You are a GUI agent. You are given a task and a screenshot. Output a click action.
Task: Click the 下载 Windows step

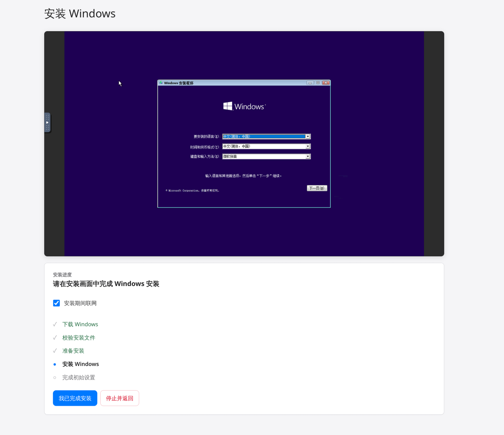(80, 324)
